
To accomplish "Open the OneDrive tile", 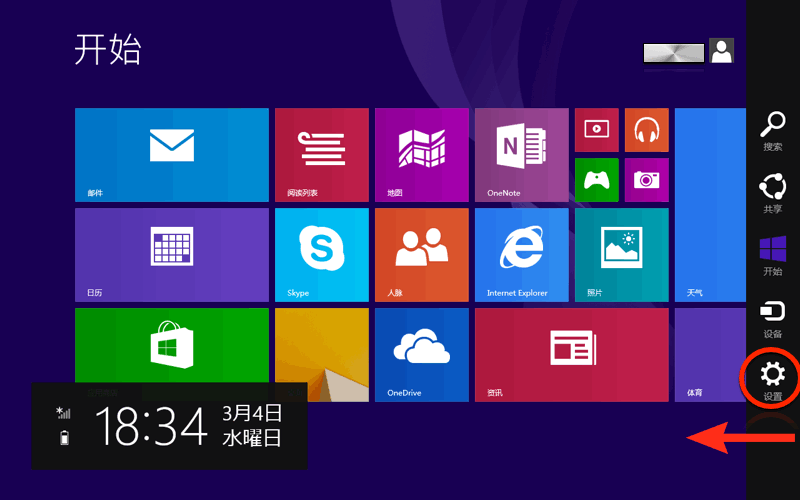I will point(421,354).
